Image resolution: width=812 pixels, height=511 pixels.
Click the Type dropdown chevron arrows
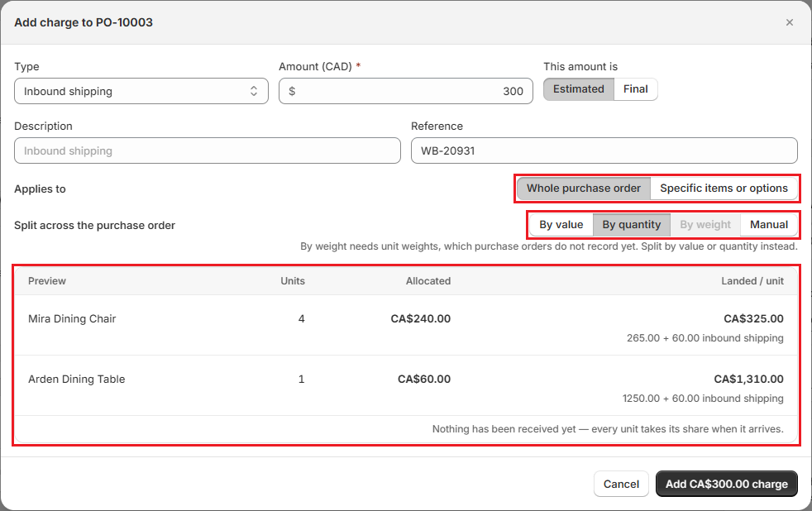254,91
